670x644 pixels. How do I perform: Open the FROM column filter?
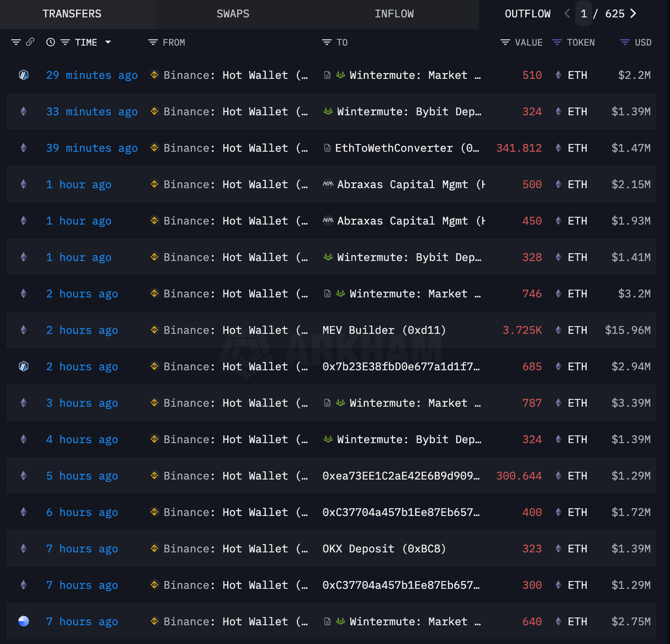click(152, 42)
